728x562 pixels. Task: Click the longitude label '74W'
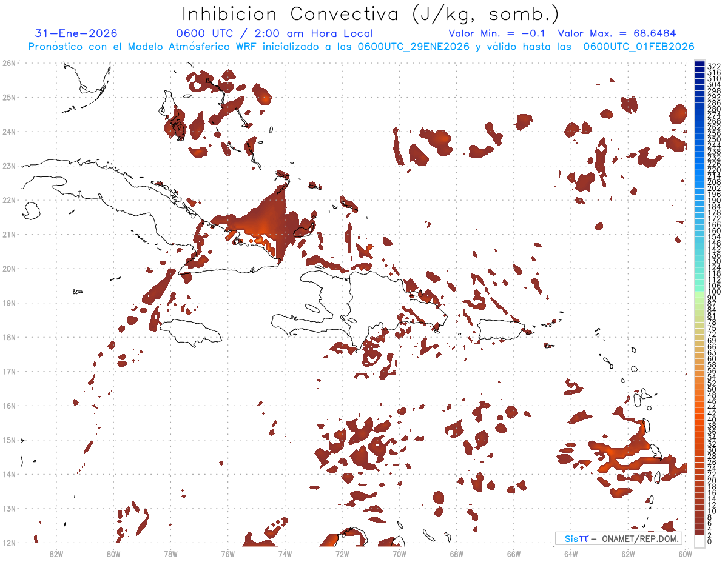click(285, 554)
